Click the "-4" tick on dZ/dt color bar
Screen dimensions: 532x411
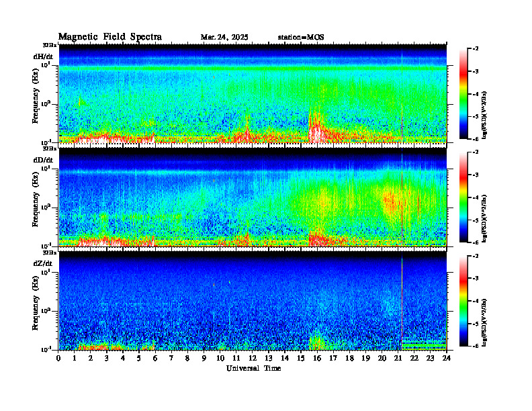tap(476, 301)
